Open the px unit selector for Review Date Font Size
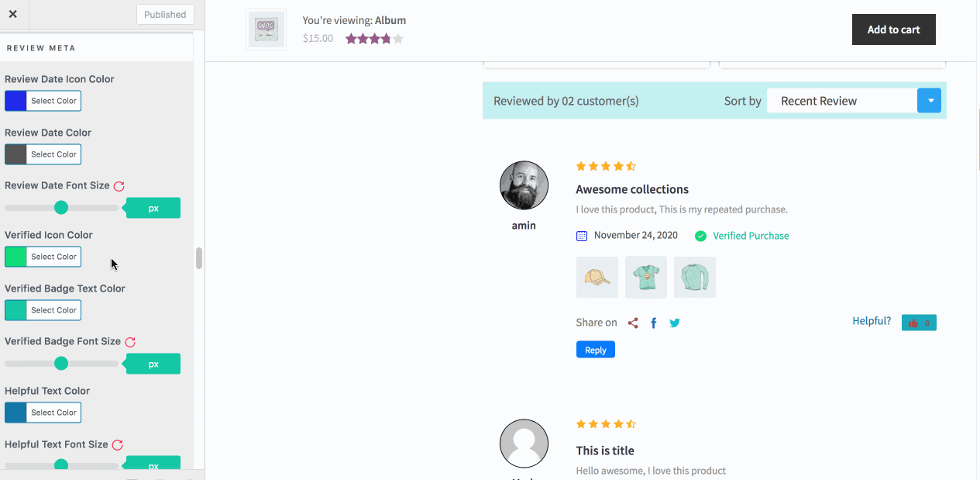Image resolution: width=980 pixels, height=480 pixels. pos(152,208)
